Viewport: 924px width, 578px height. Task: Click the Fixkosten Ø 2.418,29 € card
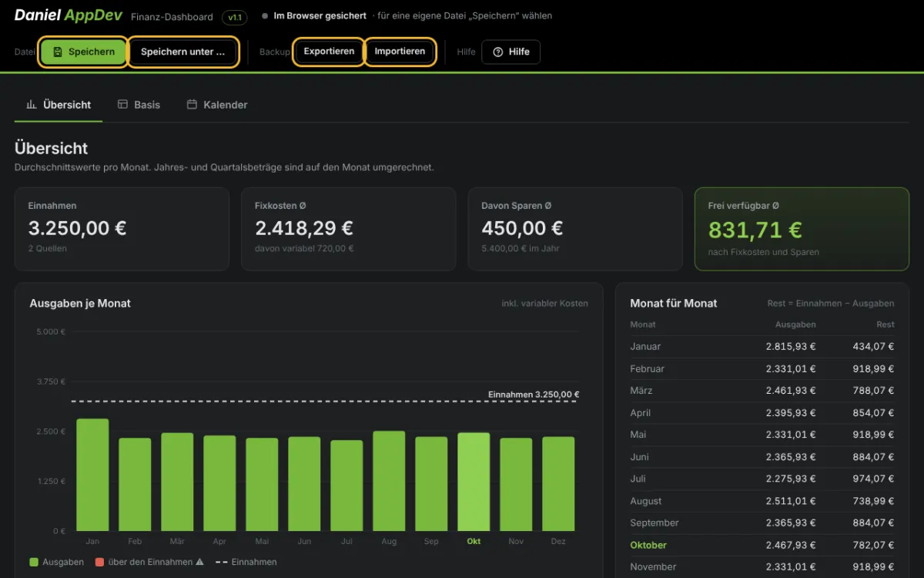(x=348, y=229)
